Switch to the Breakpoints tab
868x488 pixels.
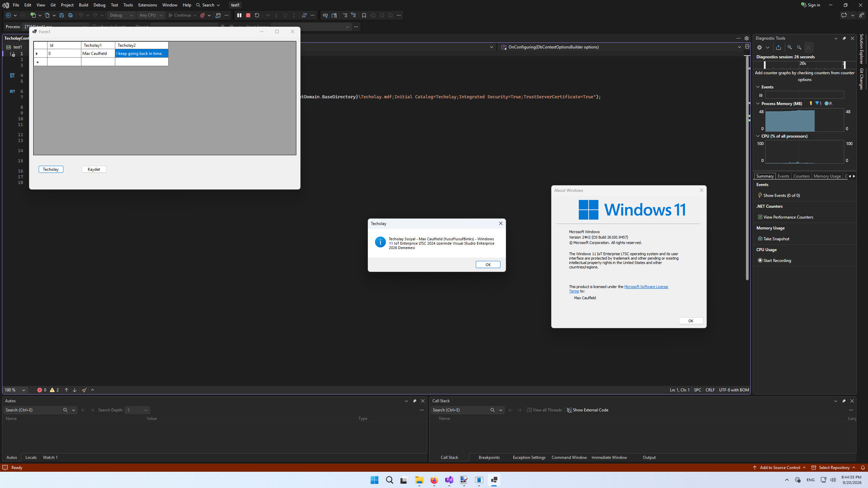coord(489,457)
